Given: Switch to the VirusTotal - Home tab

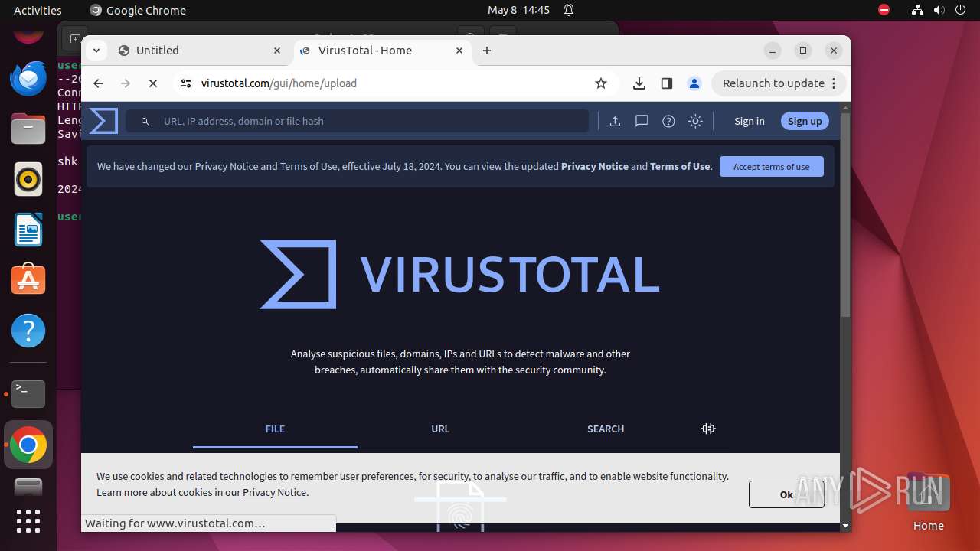Looking at the screenshot, I should [x=382, y=51].
